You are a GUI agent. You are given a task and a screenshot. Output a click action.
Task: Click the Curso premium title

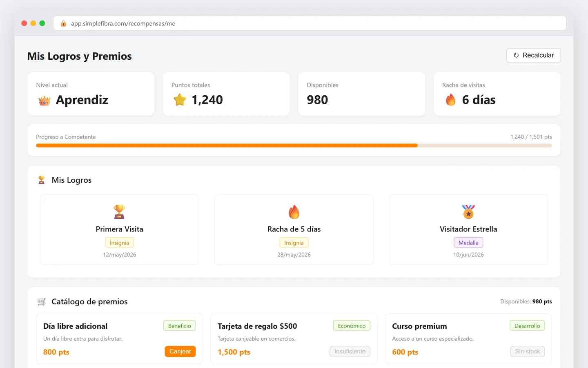[x=419, y=326]
